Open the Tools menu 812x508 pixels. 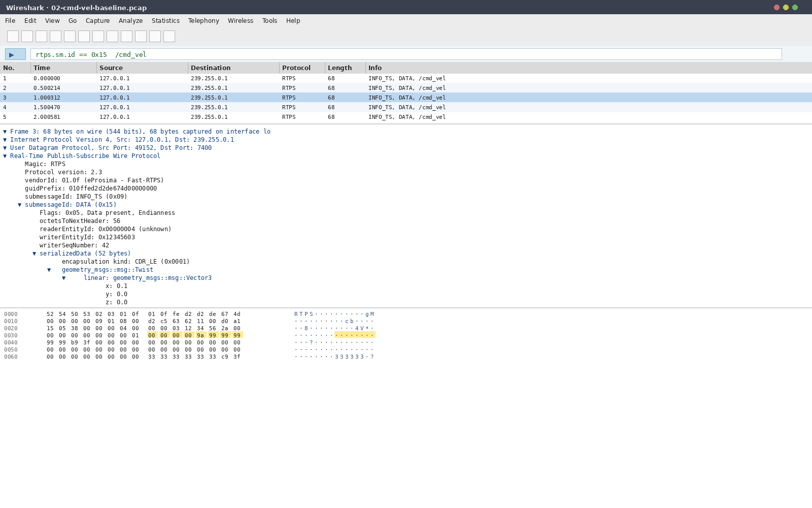[x=270, y=21]
